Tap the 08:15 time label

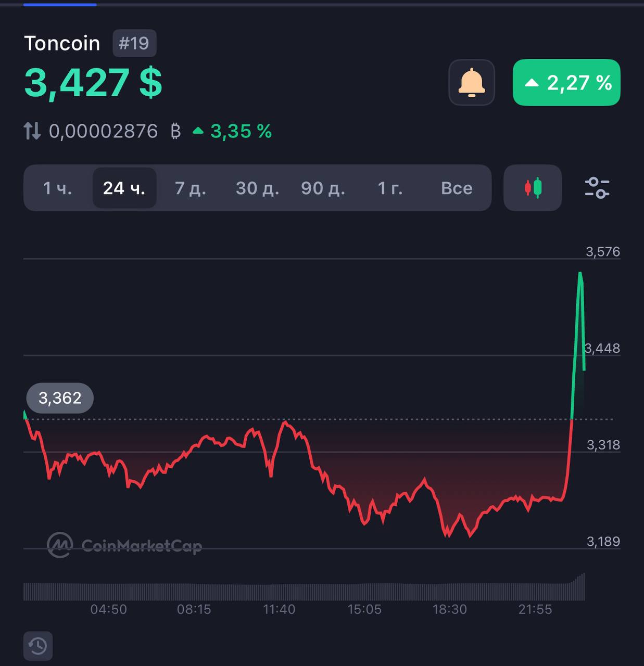point(194,609)
